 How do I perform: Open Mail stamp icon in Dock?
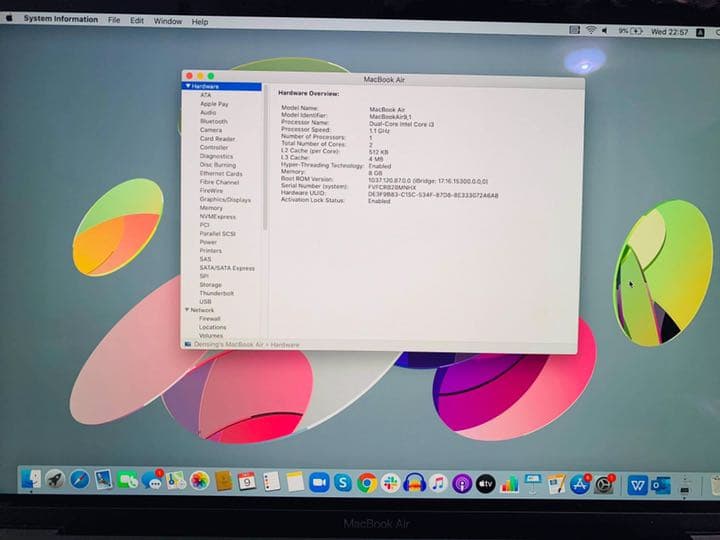(x=103, y=480)
